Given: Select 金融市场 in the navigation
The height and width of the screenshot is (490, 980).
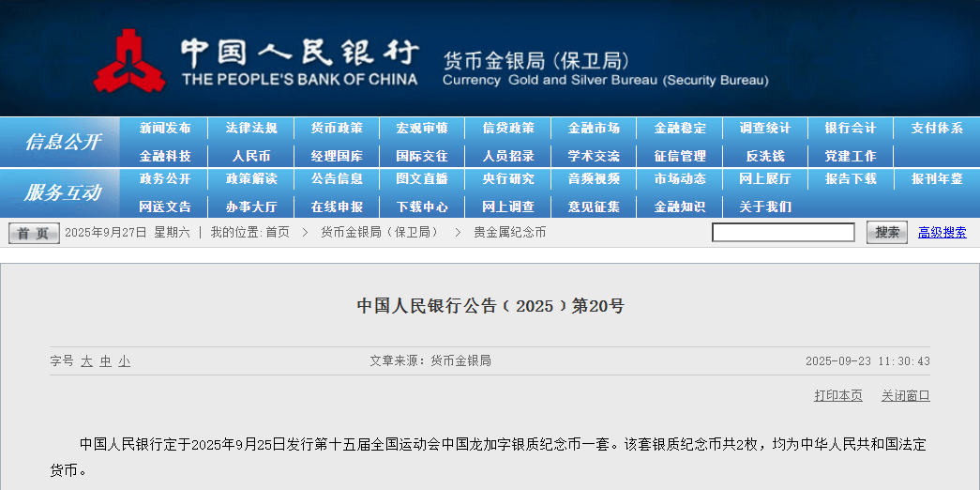Looking at the screenshot, I should (x=594, y=129).
